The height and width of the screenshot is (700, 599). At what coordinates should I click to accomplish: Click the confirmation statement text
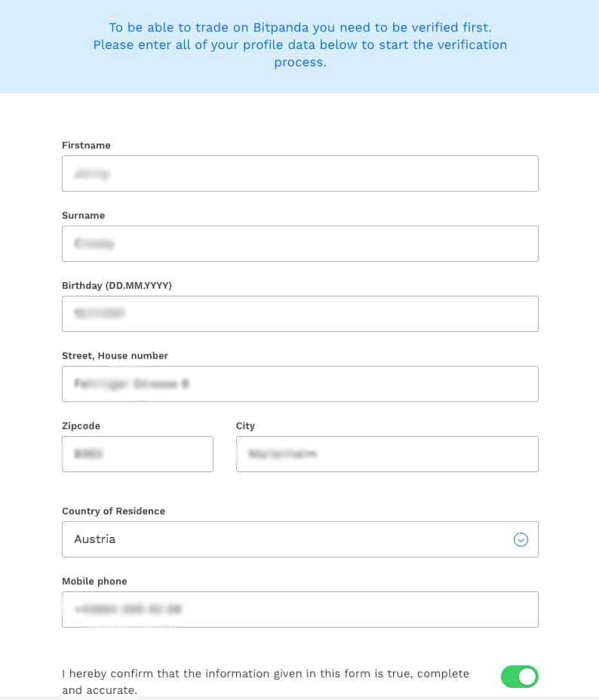[266, 681]
